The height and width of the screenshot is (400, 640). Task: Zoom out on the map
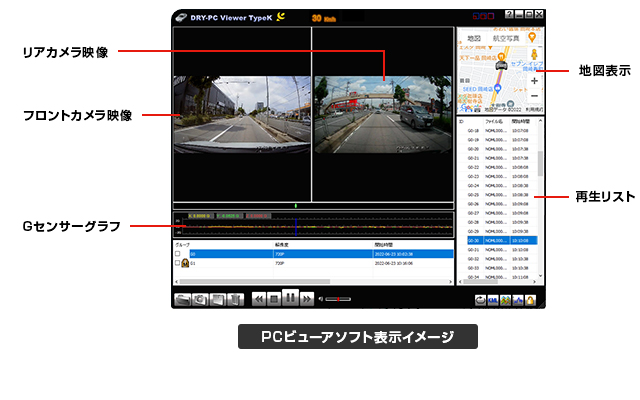[535, 95]
